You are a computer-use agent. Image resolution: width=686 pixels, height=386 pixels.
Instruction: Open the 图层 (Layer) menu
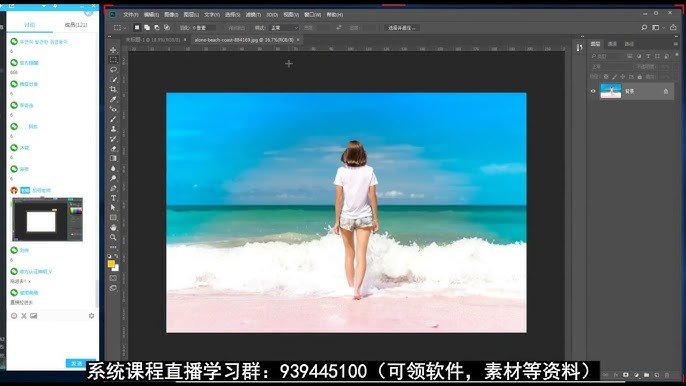coord(191,14)
